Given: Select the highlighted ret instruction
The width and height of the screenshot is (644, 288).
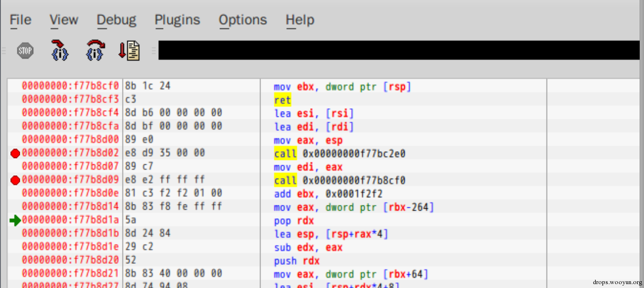Looking at the screenshot, I should (x=282, y=100).
